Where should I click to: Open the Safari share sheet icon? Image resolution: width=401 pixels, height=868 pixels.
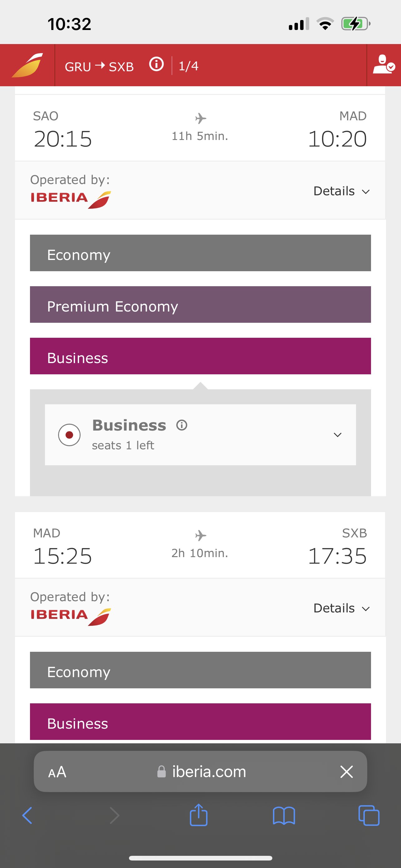(199, 815)
